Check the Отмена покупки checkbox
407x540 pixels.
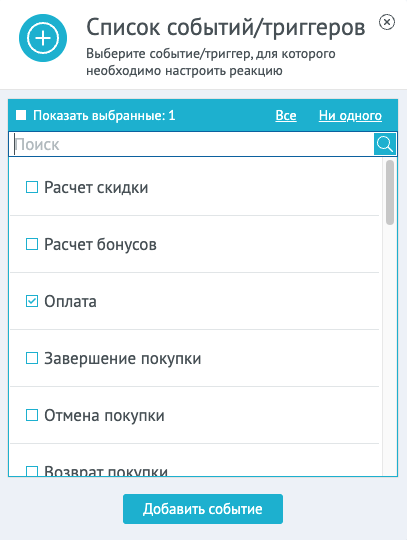coord(32,415)
